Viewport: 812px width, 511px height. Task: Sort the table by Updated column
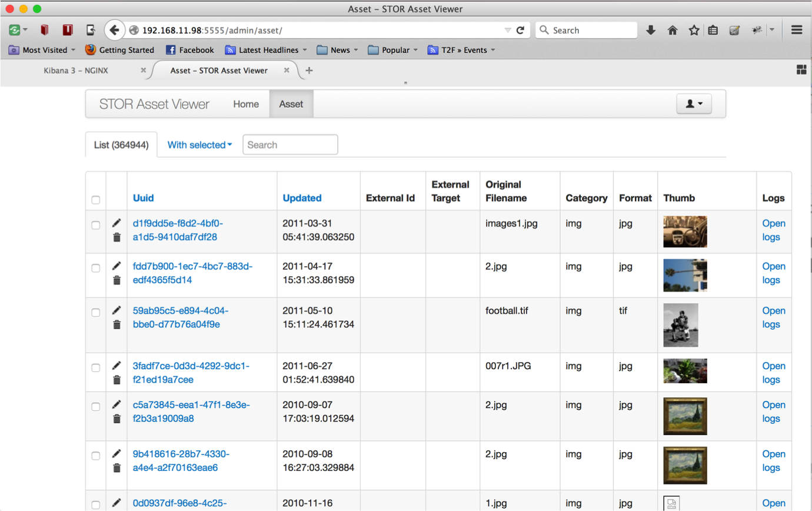pyautogui.click(x=302, y=198)
